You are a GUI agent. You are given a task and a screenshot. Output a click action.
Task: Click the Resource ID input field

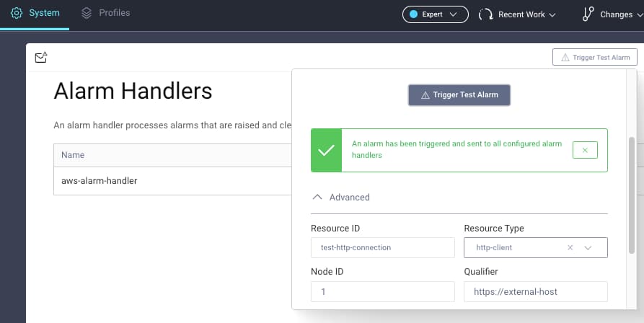pos(382,247)
